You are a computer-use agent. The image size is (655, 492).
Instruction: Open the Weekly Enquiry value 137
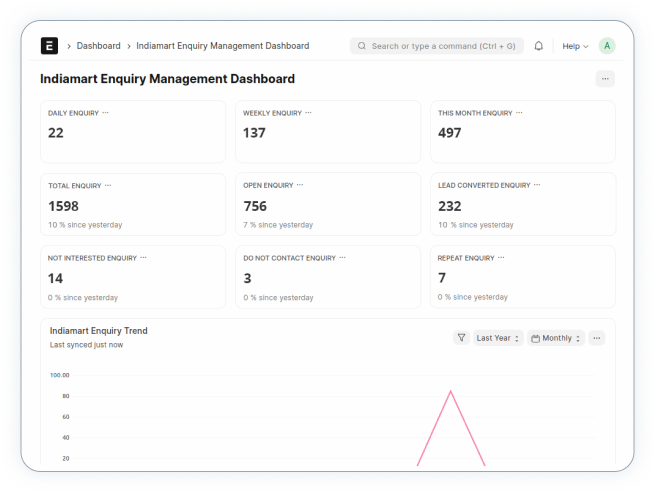pyautogui.click(x=254, y=133)
